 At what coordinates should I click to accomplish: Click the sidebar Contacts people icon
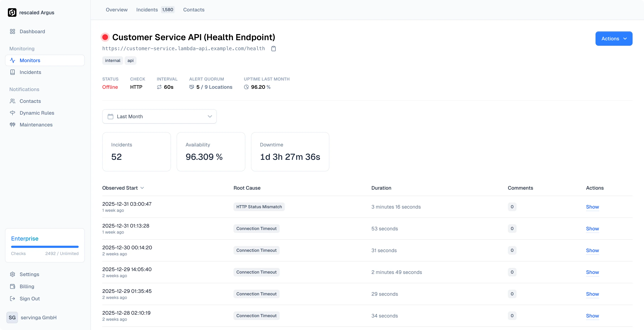pyautogui.click(x=13, y=101)
